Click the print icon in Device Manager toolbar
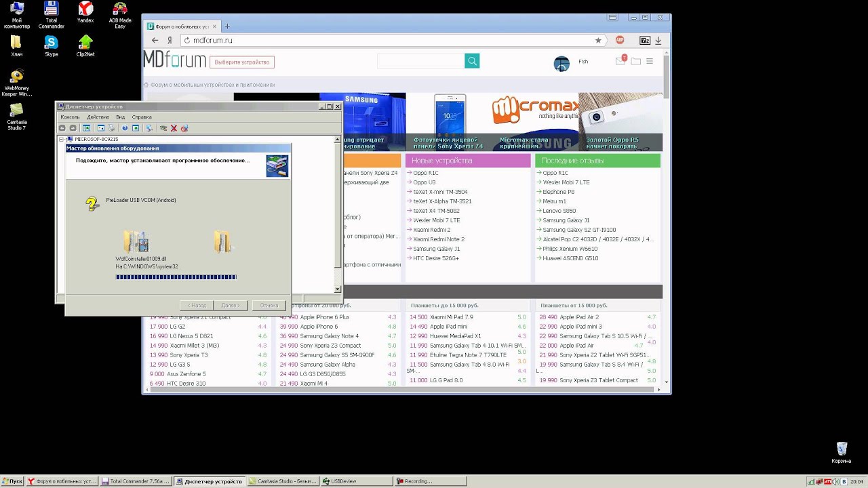 click(112, 128)
